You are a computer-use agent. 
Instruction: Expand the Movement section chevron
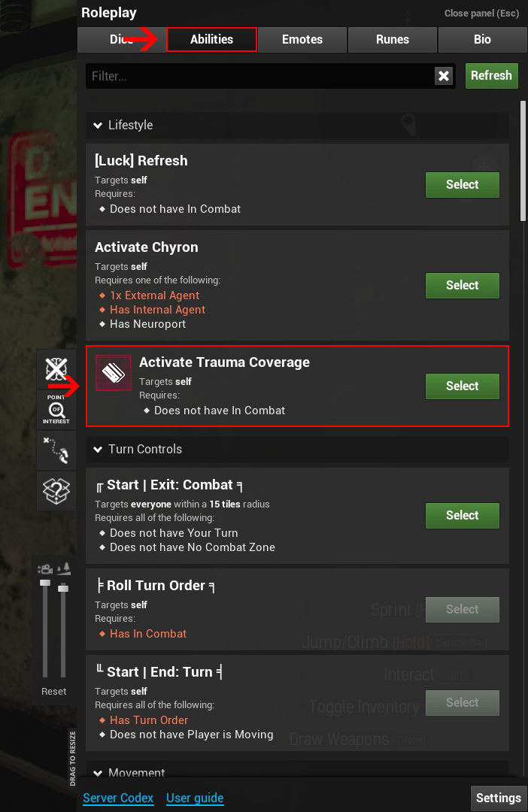pyautogui.click(x=98, y=773)
